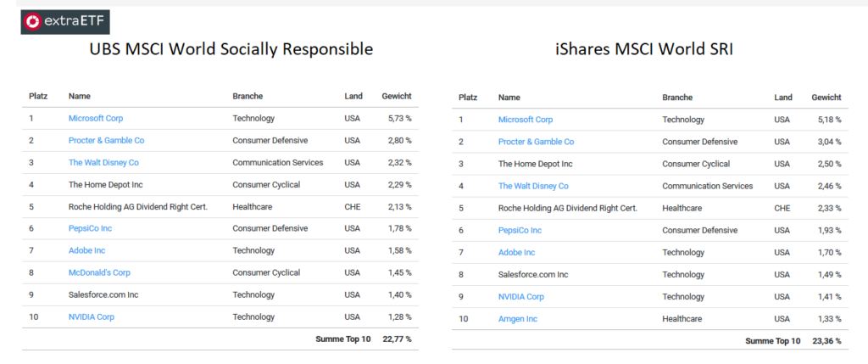Viewport: 868px width, 364px height.
Task: Select Roche Holding AG row name in UBS table
Action: [138, 207]
